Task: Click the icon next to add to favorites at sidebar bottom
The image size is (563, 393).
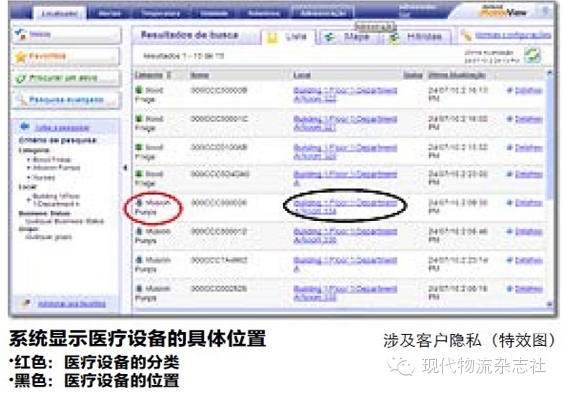Action: click(x=25, y=304)
